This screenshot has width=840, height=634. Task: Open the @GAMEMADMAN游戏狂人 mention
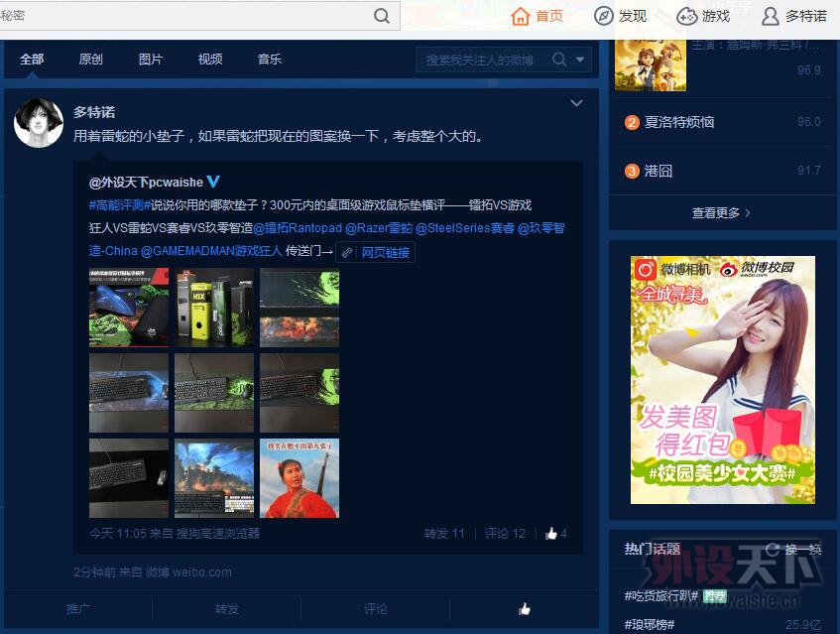[211, 251]
